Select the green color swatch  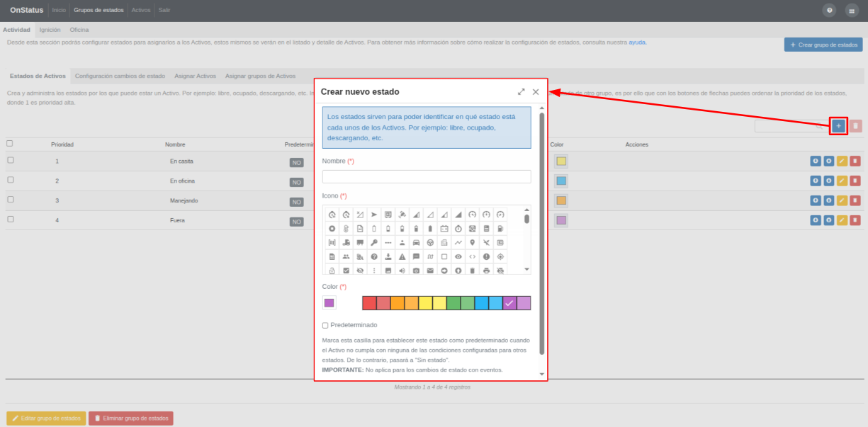(453, 303)
